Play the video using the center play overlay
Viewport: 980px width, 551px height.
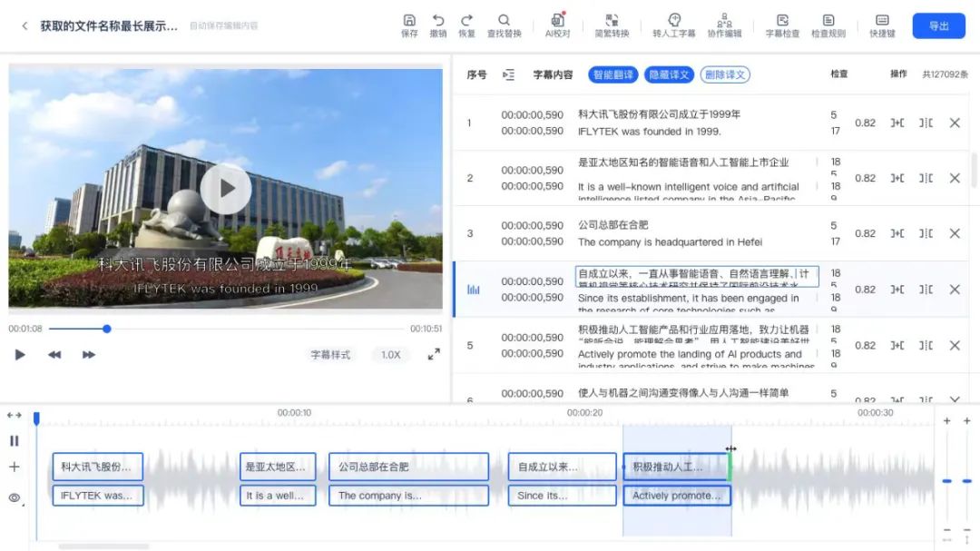pyautogui.click(x=226, y=188)
